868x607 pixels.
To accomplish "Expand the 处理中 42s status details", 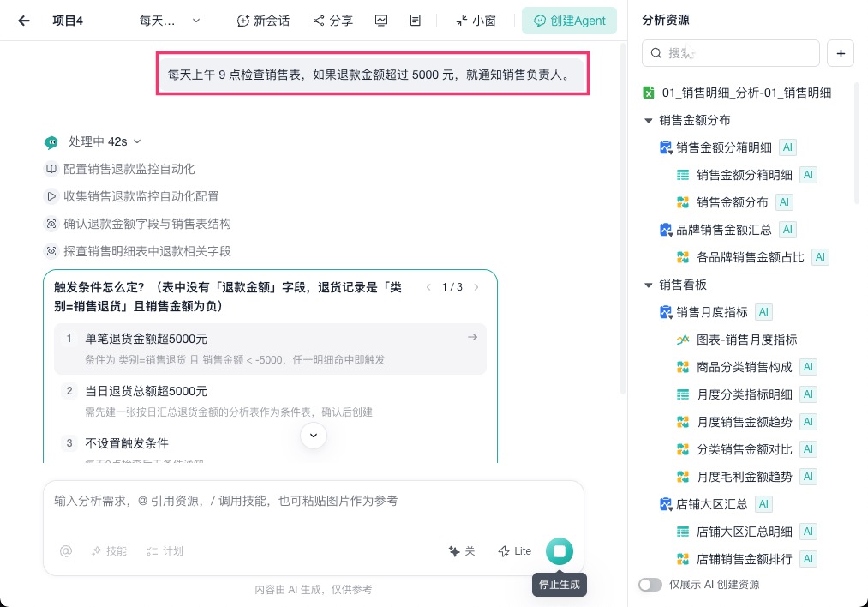I will (105, 141).
